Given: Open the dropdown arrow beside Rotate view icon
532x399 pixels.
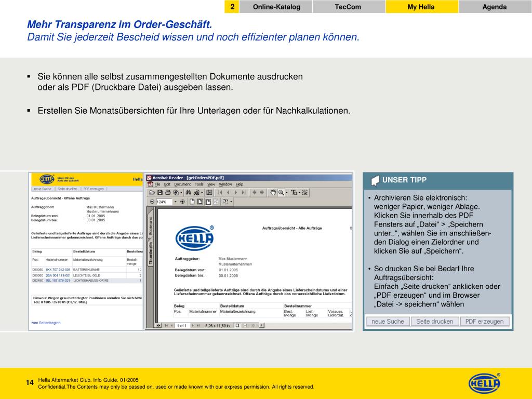Looking at the screenshot, I should click(231, 202).
